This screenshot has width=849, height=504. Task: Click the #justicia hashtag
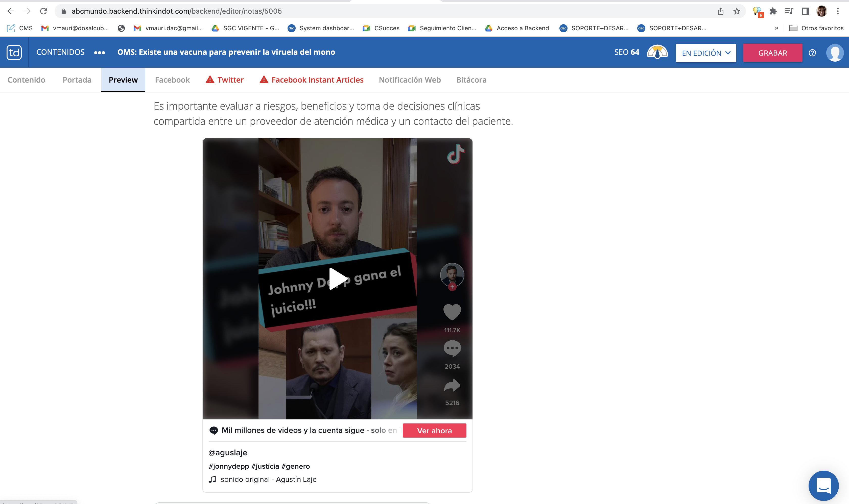point(265,466)
